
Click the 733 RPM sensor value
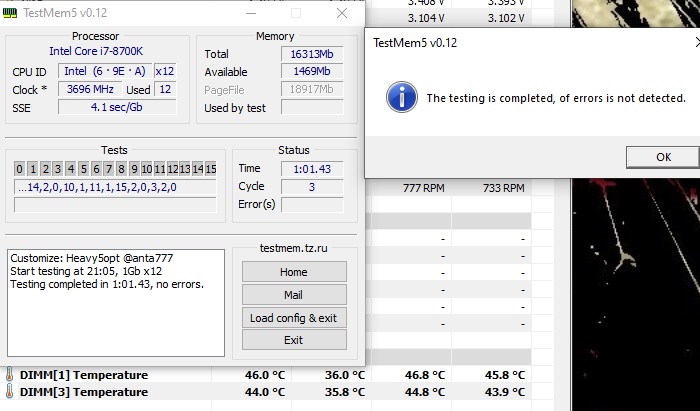[x=504, y=188]
